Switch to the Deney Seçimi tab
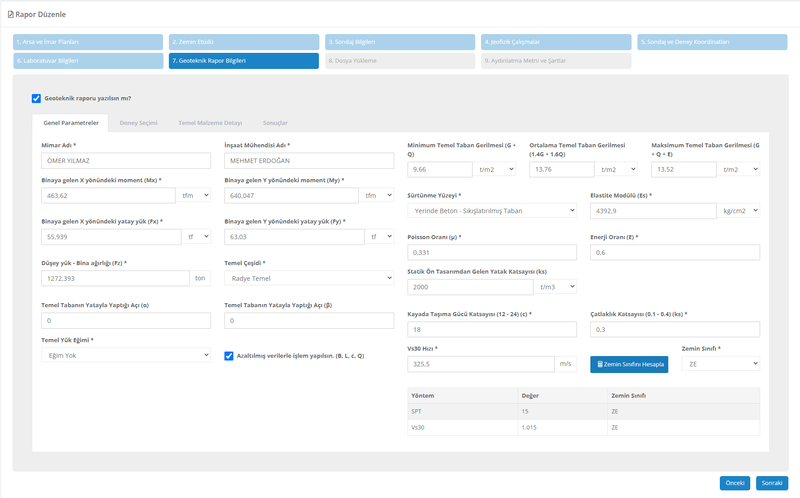This screenshot has height=498, width=800. pyautogui.click(x=138, y=122)
